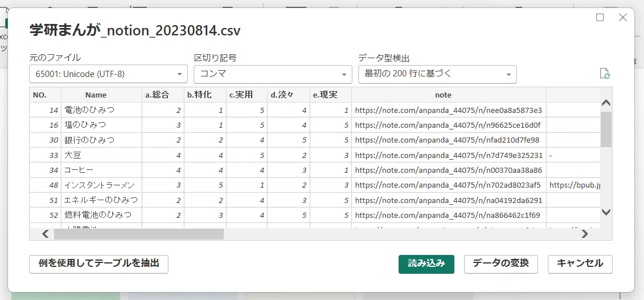Click the horizontal scrollbar thumb
This screenshot has width=644, height=300.
tap(138, 234)
